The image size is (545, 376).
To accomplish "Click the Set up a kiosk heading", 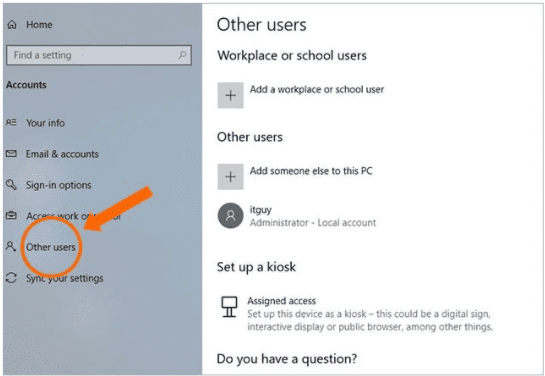I will tap(257, 267).
